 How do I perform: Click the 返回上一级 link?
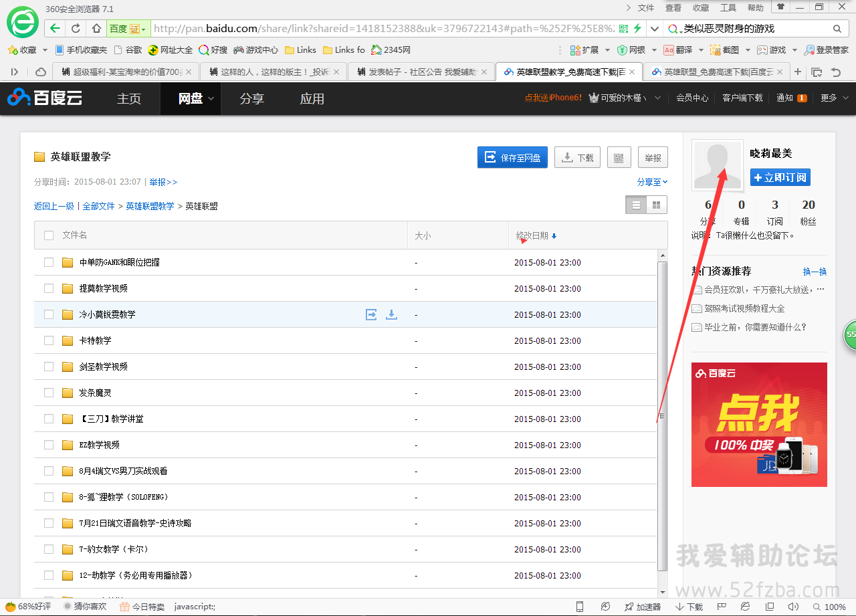tap(54, 207)
